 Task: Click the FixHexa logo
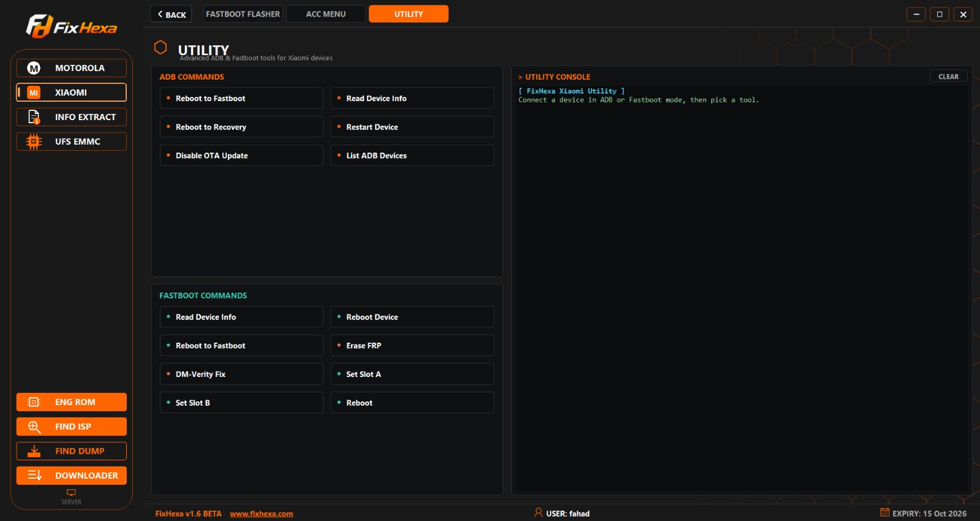tap(71, 26)
